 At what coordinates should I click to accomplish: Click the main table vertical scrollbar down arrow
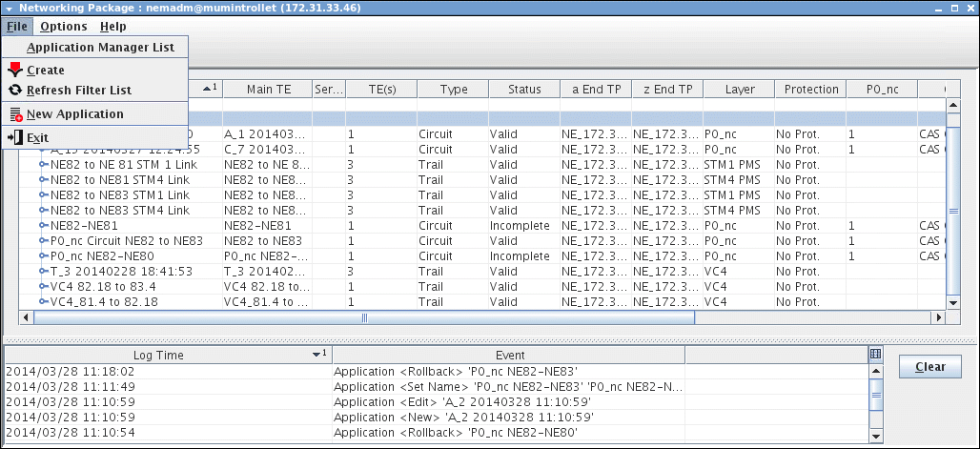(952, 303)
